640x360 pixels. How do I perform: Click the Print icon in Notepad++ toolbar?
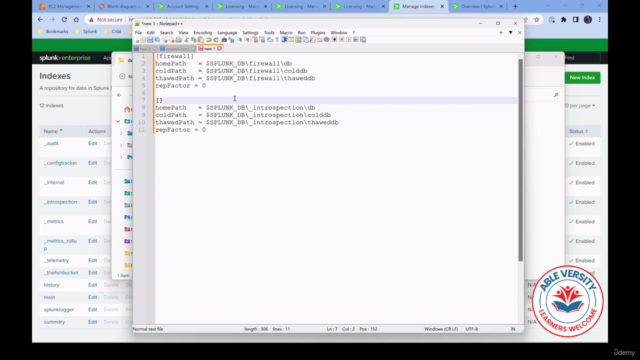point(178,40)
